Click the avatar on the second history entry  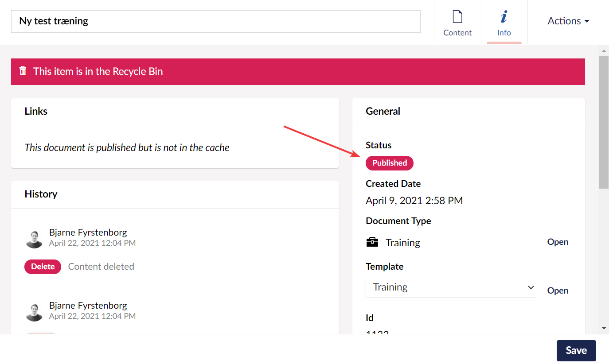(34, 311)
